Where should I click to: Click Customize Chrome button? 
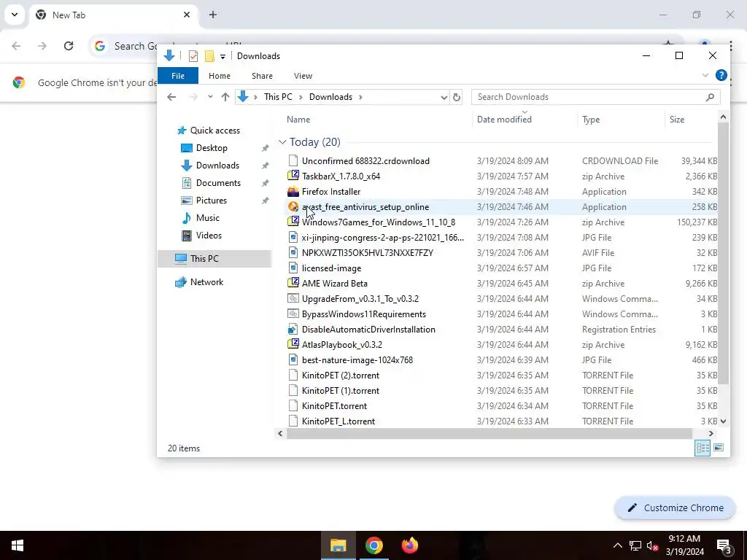point(675,507)
